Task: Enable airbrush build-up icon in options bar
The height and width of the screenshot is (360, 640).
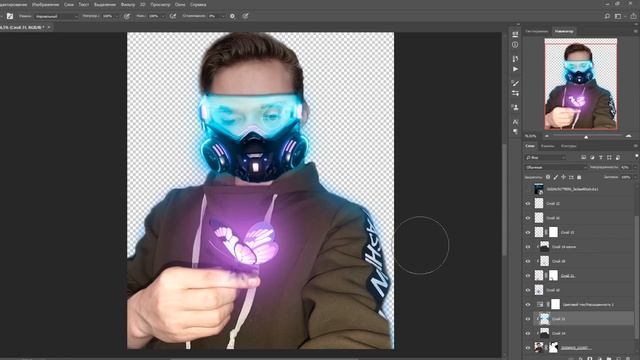Action: pyautogui.click(x=173, y=16)
